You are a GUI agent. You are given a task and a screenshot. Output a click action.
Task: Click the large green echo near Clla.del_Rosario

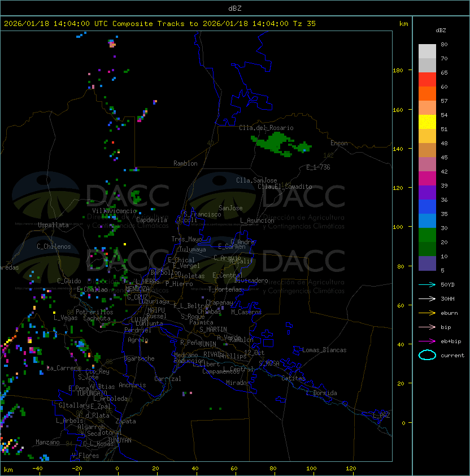click(275, 142)
